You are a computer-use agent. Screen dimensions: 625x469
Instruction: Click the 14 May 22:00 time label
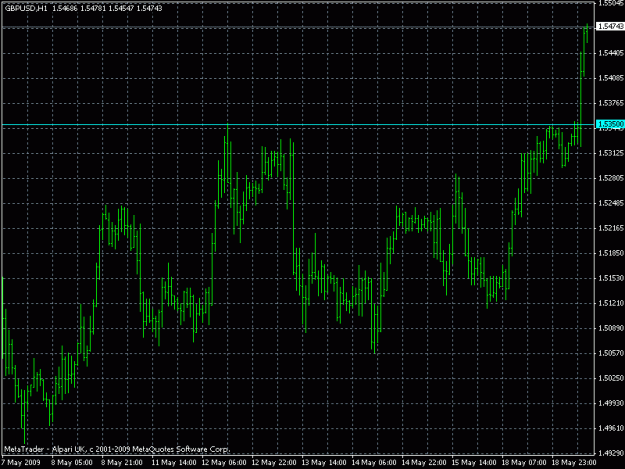(424, 463)
